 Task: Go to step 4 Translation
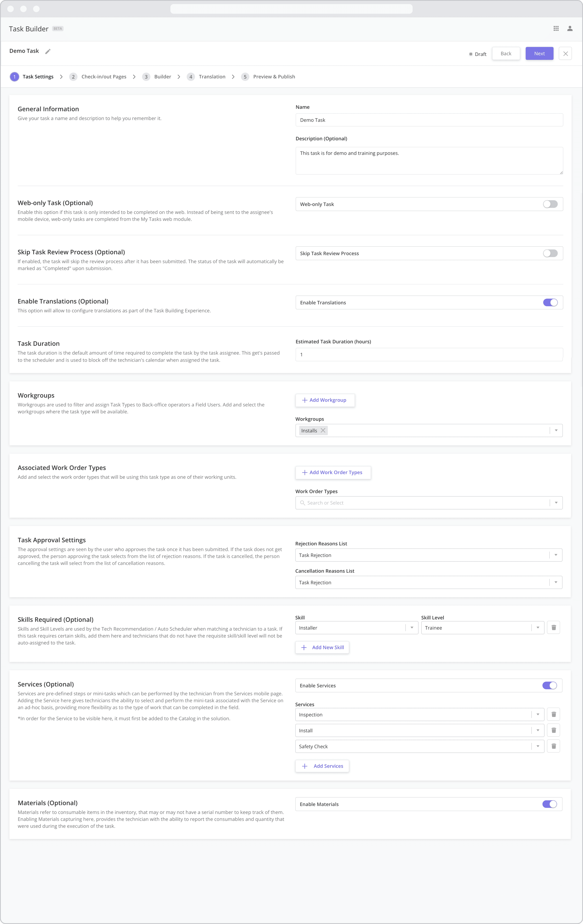(x=206, y=77)
